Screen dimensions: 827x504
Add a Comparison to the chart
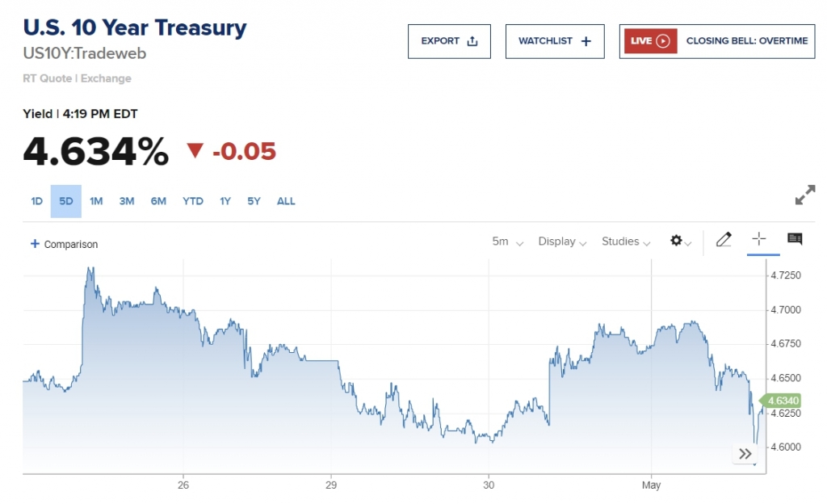(64, 244)
